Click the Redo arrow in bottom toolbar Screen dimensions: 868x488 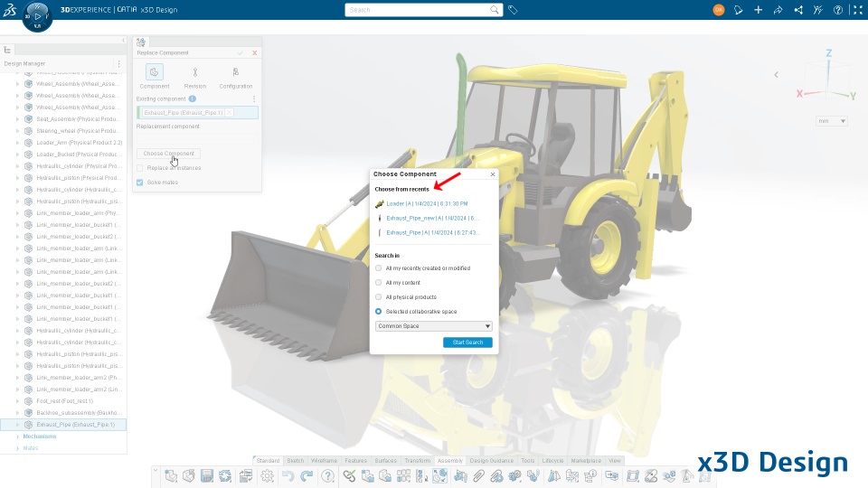click(307, 476)
